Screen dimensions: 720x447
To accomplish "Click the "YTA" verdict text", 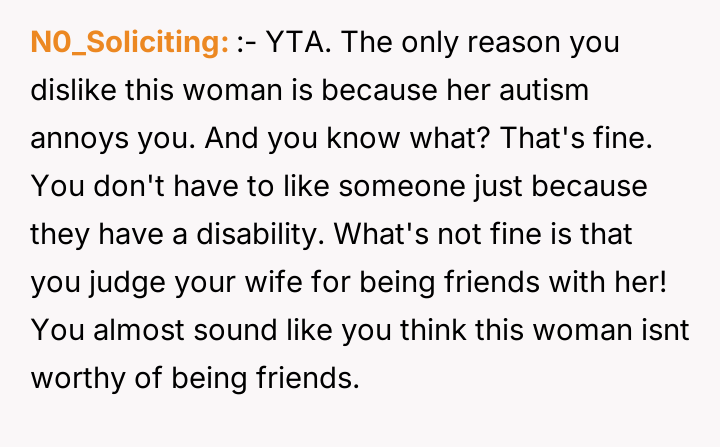I will [291, 43].
